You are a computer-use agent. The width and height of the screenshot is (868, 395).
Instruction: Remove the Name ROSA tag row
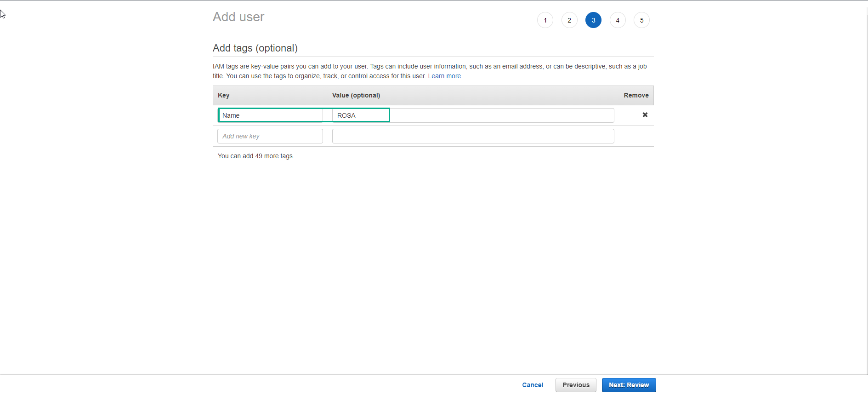[x=645, y=115]
